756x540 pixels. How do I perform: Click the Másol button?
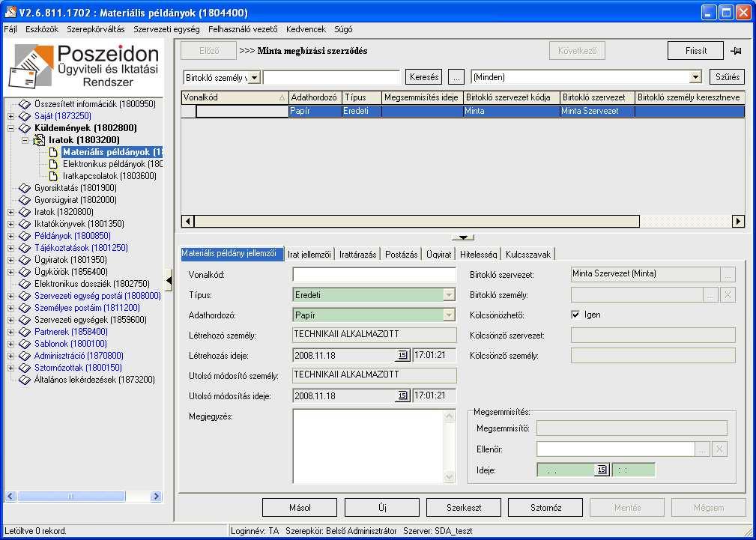[300, 508]
